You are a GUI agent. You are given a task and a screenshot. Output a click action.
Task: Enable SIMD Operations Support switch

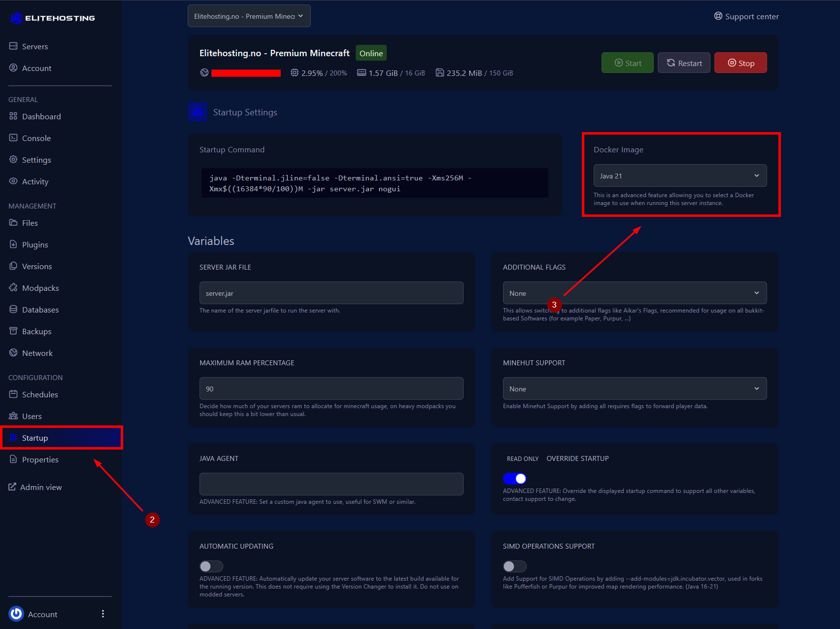point(515,566)
